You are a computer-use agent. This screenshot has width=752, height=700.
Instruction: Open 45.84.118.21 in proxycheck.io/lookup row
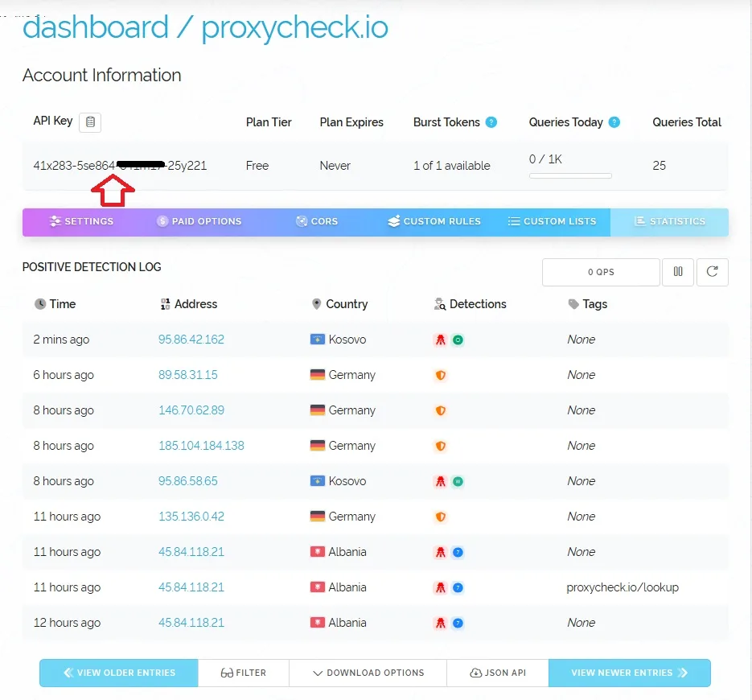point(191,587)
